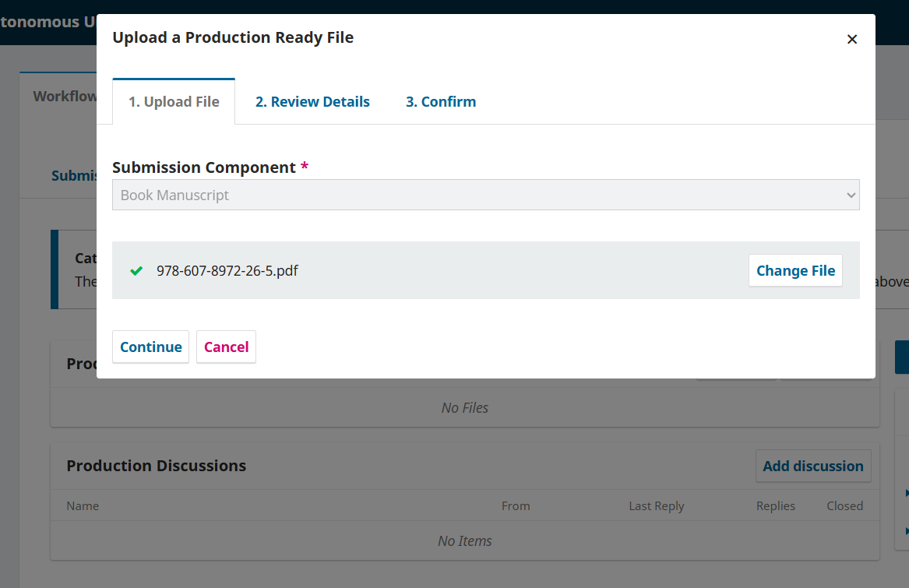Click the green checkmark beside the uploaded PDF

click(136, 271)
